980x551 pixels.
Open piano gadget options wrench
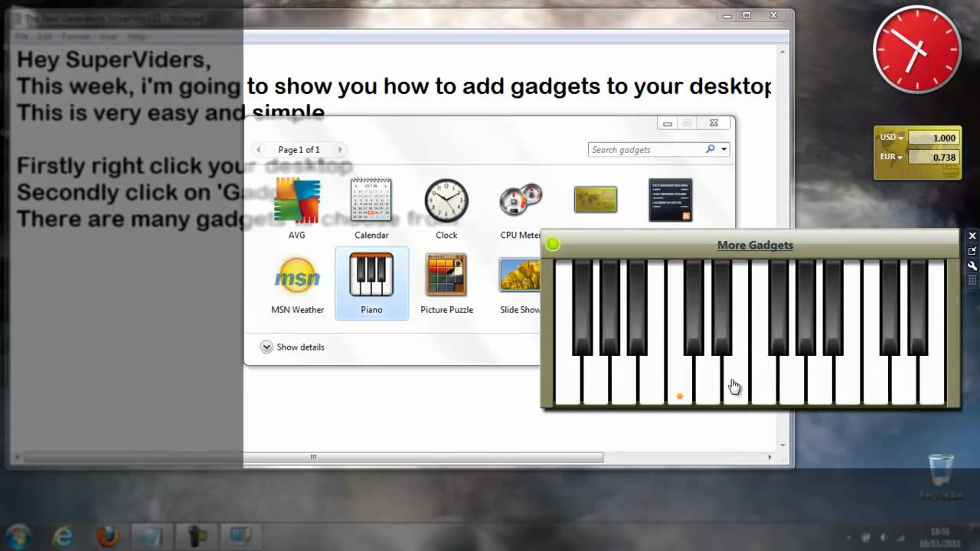pyautogui.click(x=972, y=266)
